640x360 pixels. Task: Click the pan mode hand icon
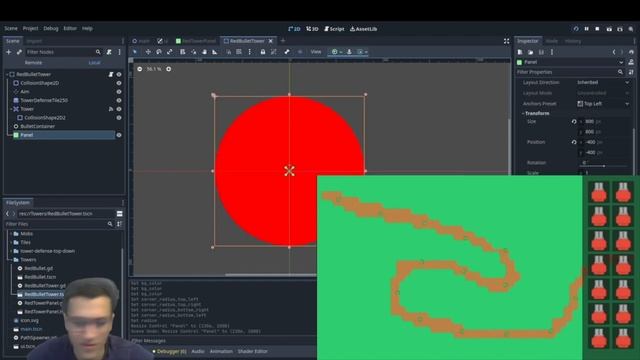click(204, 52)
